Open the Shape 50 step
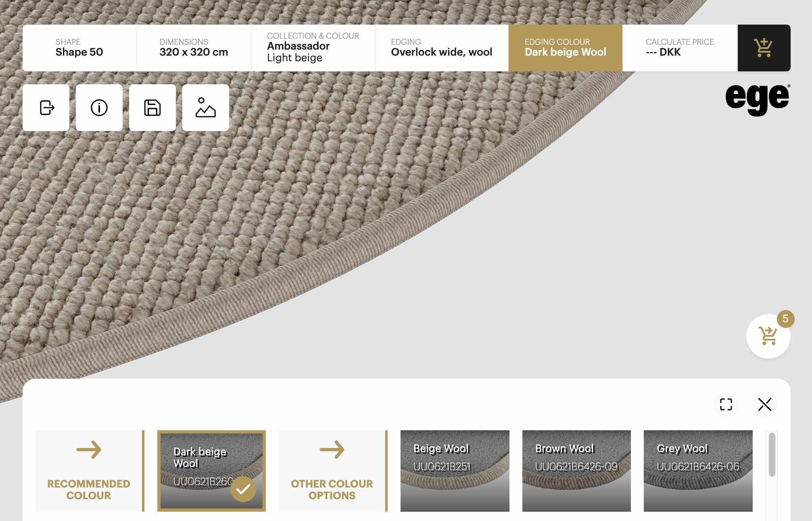Image resolution: width=812 pixels, height=521 pixels. point(79,48)
